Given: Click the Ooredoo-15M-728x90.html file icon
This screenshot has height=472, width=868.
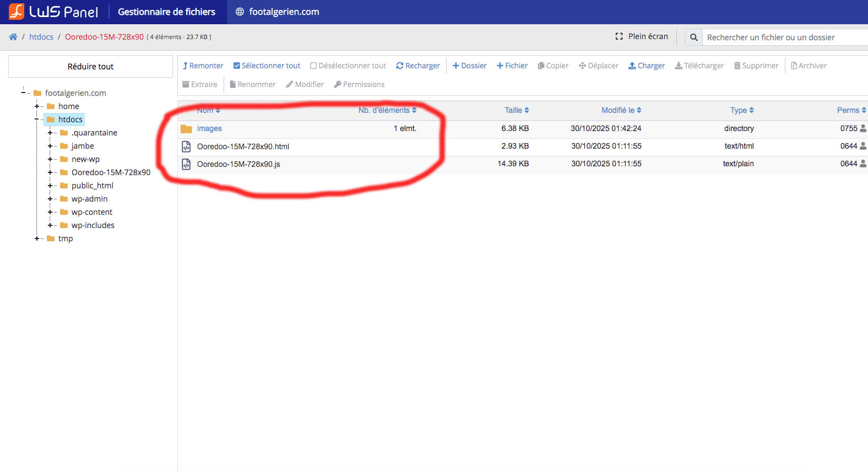Looking at the screenshot, I should tap(186, 147).
